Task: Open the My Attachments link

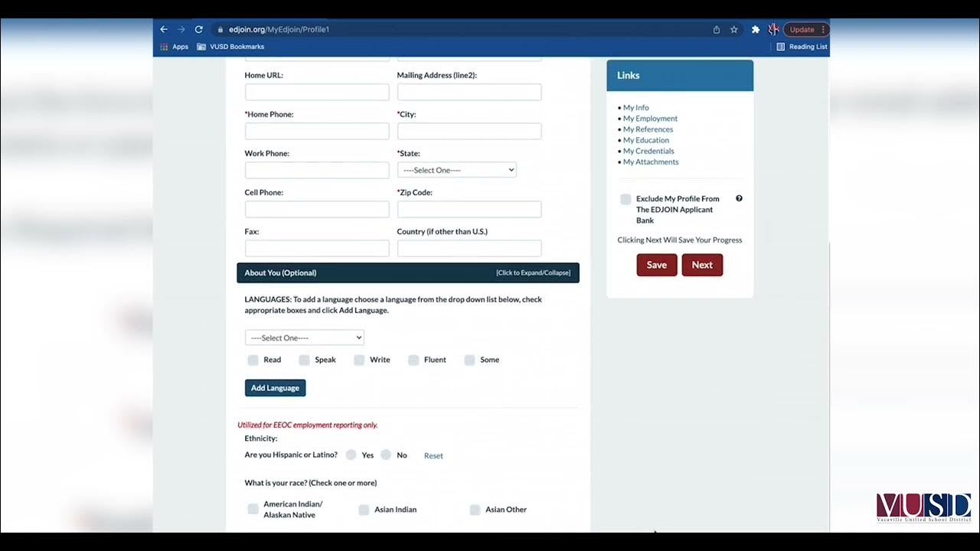Action: [x=651, y=161]
